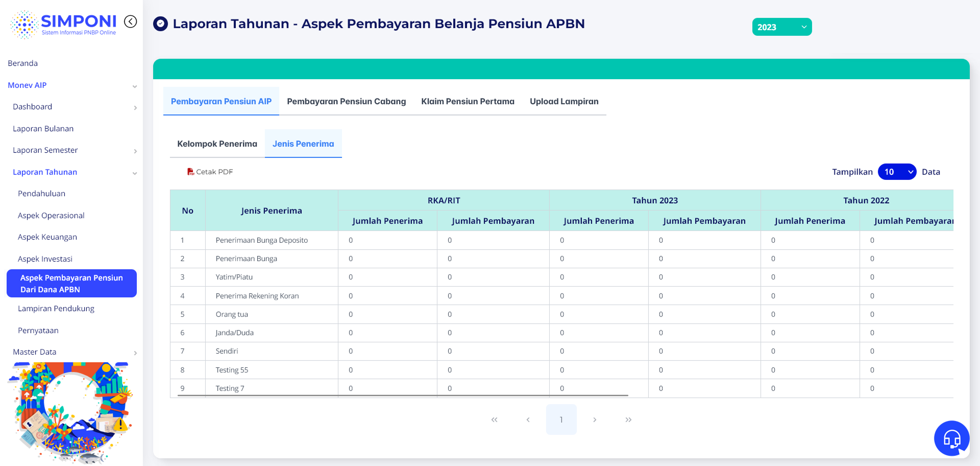Open the headset support chat button
Image resolution: width=980 pixels, height=466 pixels.
tap(951, 438)
